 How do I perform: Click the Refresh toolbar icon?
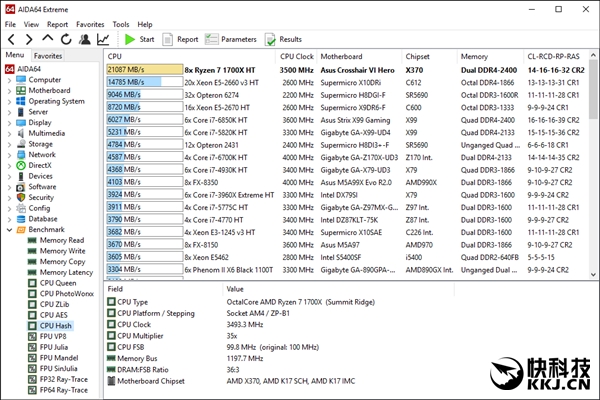(66, 39)
